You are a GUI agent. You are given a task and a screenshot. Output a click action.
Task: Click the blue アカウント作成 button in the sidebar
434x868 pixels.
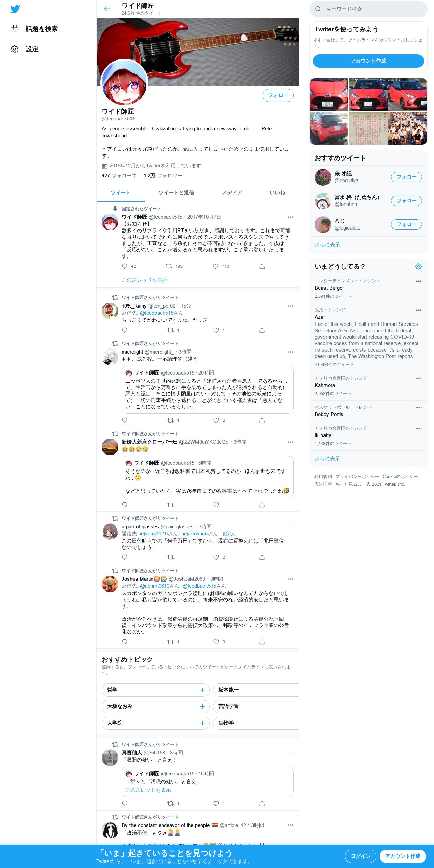[x=368, y=61]
